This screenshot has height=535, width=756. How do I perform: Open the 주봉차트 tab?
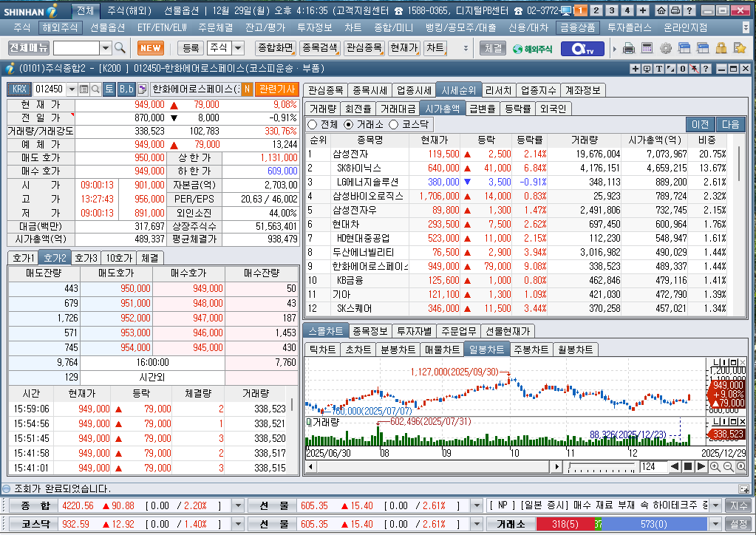click(531, 350)
